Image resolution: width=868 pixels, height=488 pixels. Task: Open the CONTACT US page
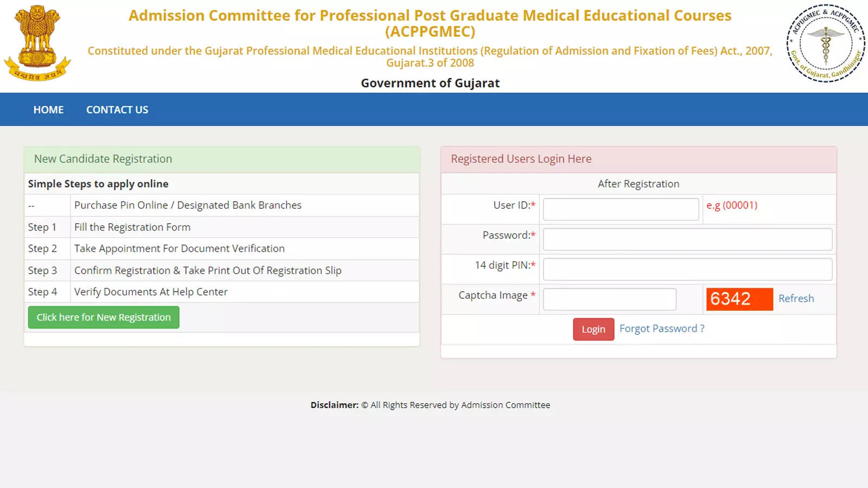tap(116, 110)
